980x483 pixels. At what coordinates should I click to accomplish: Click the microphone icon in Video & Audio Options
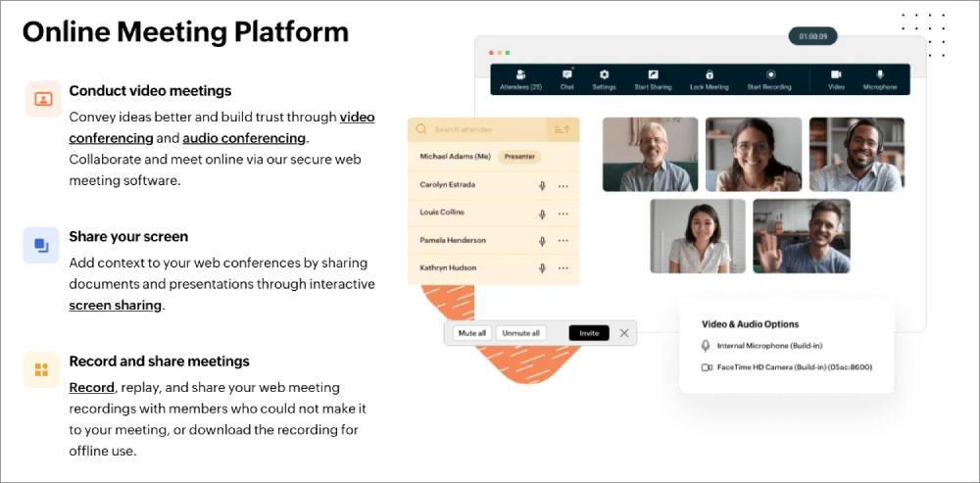(x=706, y=346)
